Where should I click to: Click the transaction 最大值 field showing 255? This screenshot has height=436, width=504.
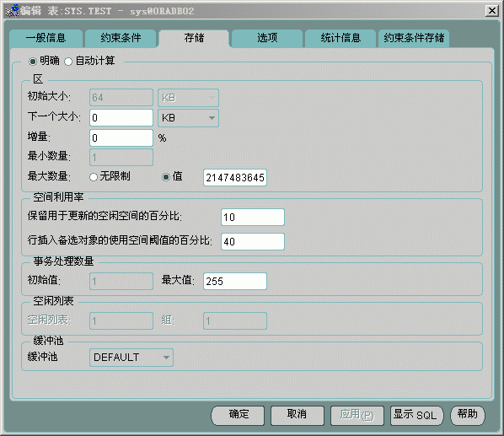coord(235,282)
